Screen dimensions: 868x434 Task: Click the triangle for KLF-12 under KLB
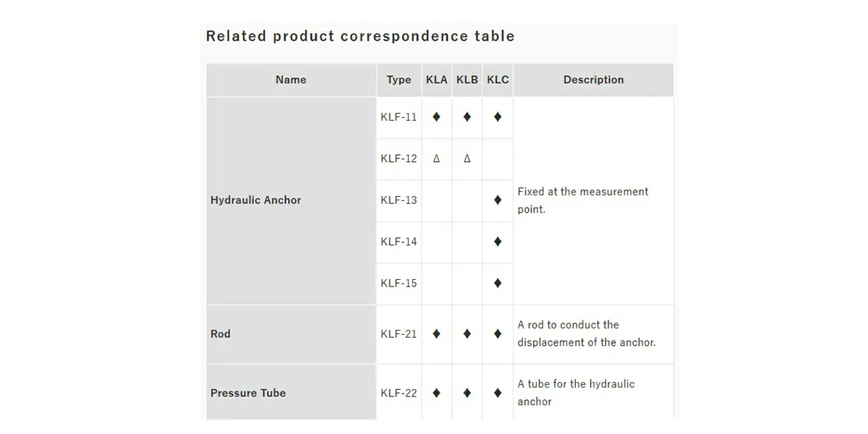[x=467, y=158]
